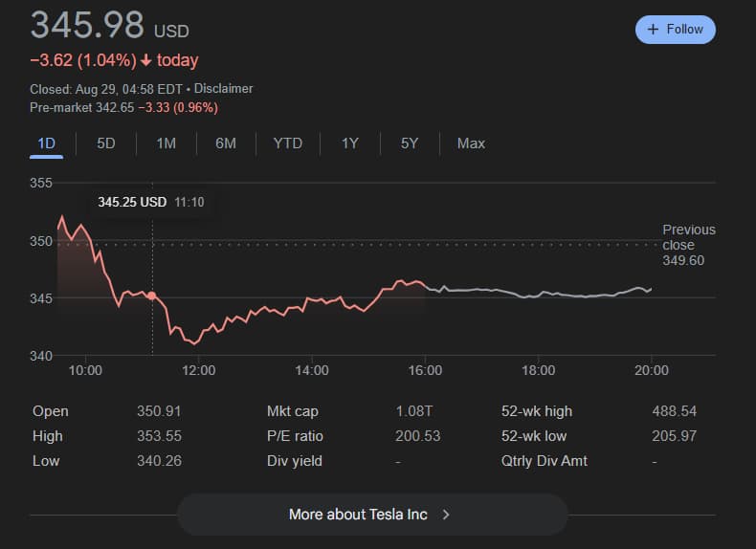Click the 52-wk low value 205.97
Screen dimensions: 756x549
[x=674, y=436]
